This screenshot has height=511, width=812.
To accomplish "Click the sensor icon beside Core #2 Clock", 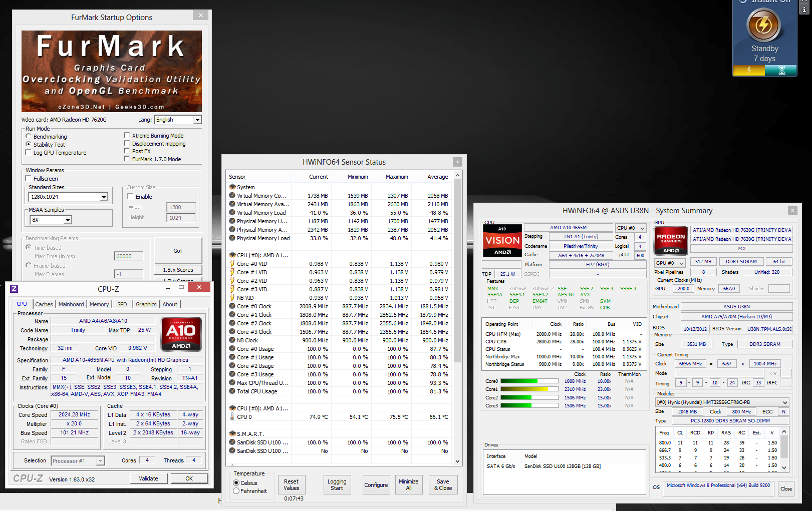I will 232,323.
